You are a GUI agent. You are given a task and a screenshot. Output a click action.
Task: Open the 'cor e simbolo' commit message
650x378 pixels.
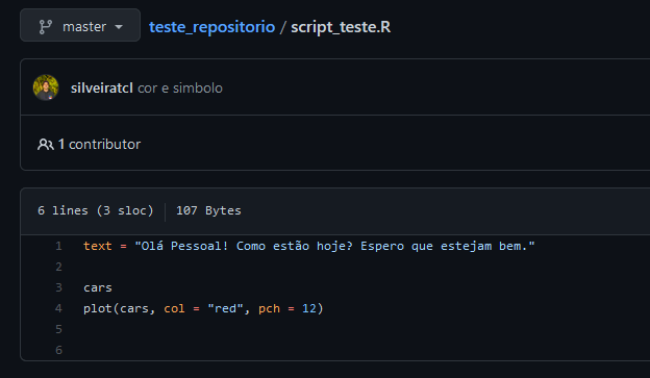180,88
